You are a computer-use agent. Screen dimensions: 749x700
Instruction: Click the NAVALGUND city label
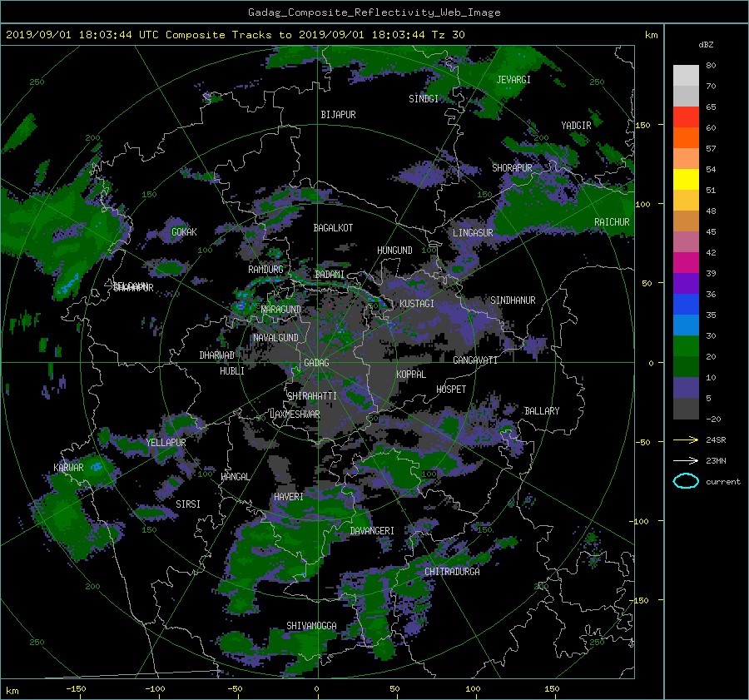275,338
